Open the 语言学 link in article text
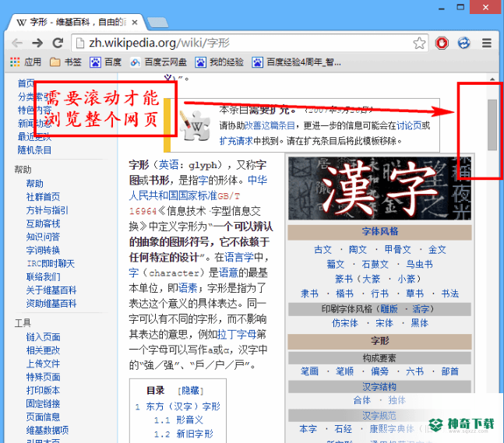The image size is (504, 443). pos(239,258)
